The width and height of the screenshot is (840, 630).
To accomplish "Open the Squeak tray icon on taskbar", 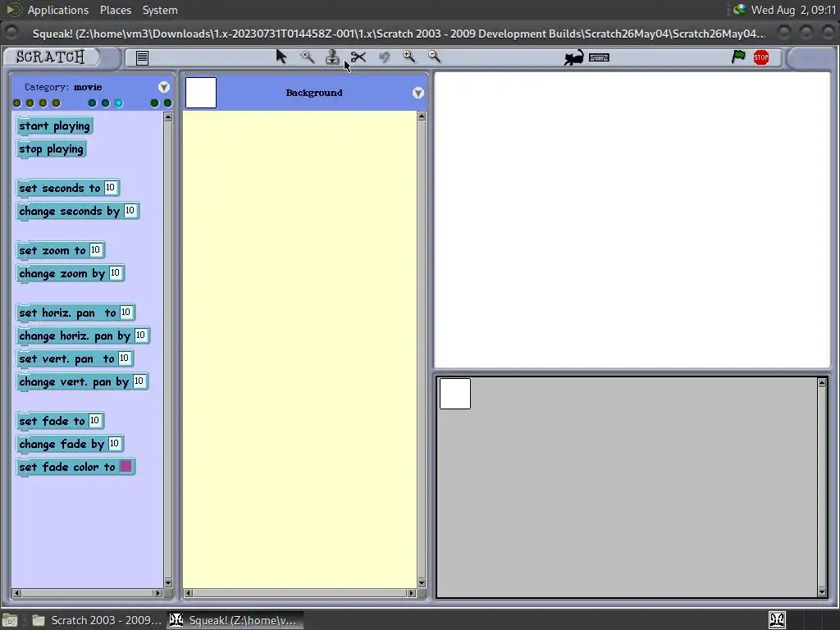I will coord(778,620).
